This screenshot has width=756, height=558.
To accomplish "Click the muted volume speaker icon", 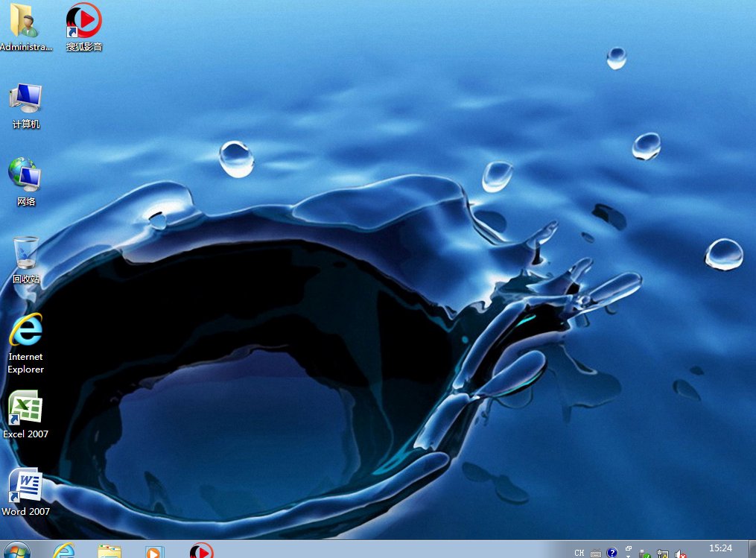I will [680, 554].
